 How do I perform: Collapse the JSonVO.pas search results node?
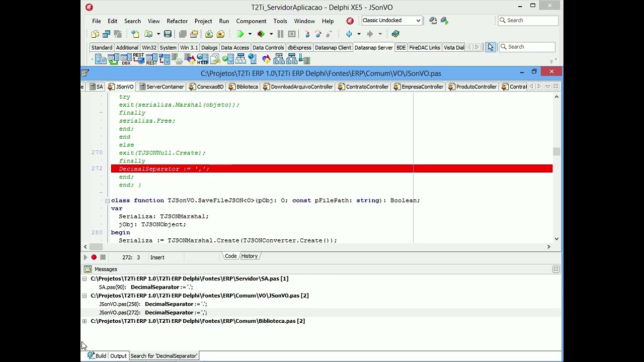pyautogui.click(x=85, y=296)
